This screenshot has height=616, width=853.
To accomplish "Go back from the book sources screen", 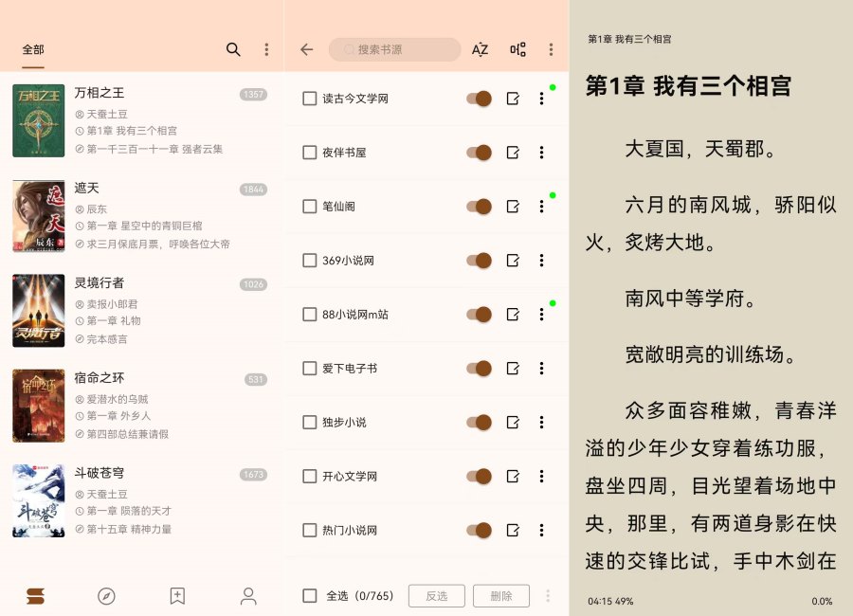I will (x=306, y=49).
